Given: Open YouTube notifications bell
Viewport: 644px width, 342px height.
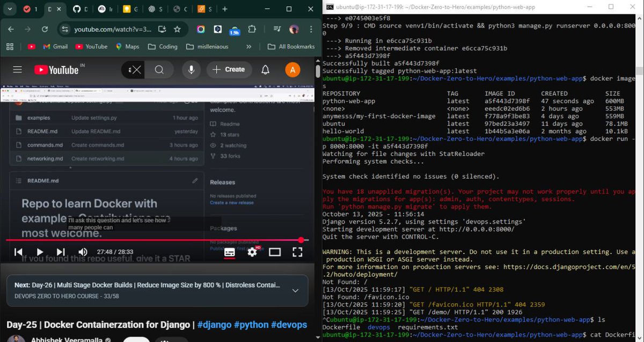Looking at the screenshot, I should 265,70.
